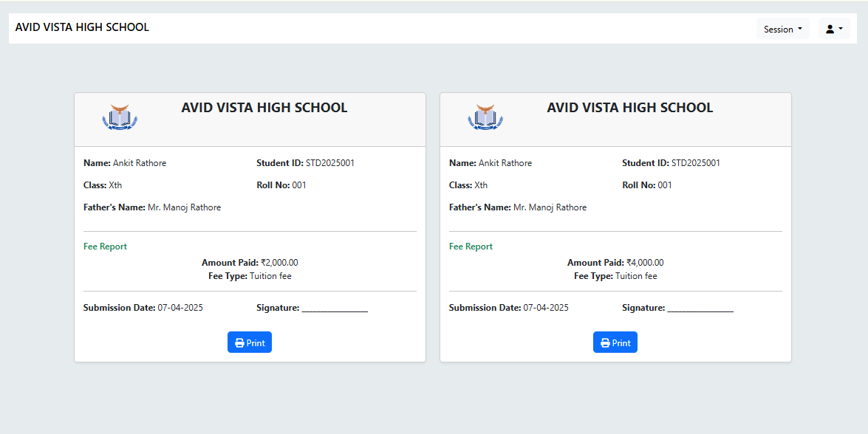The image size is (868, 434).
Task: Click school name heading on ₹2,000.00 receipt
Action: [x=264, y=108]
